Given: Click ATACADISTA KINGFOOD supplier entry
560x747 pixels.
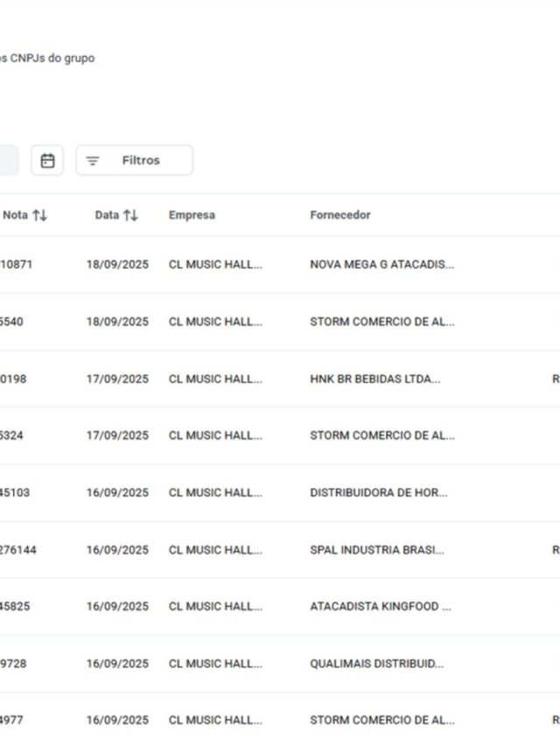Looking at the screenshot, I should pos(380,607).
